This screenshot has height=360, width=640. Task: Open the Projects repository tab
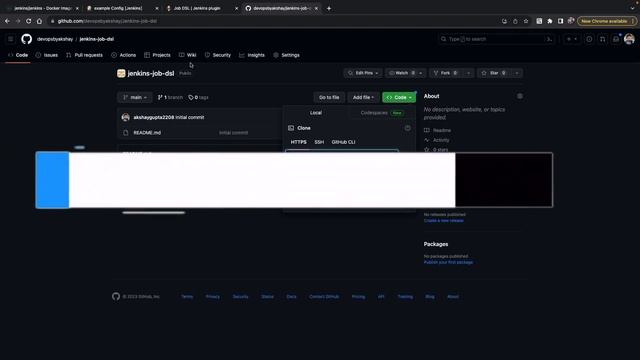click(158, 55)
